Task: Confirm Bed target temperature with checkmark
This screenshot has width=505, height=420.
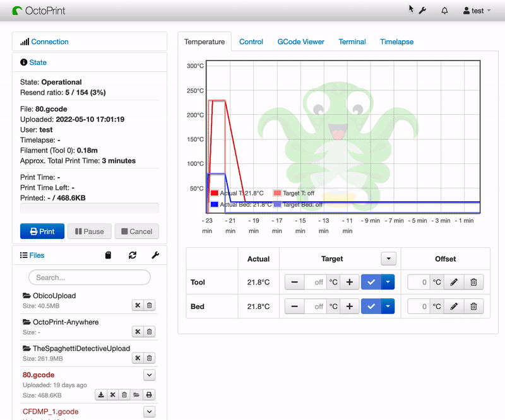Action: [x=371, y=306]
